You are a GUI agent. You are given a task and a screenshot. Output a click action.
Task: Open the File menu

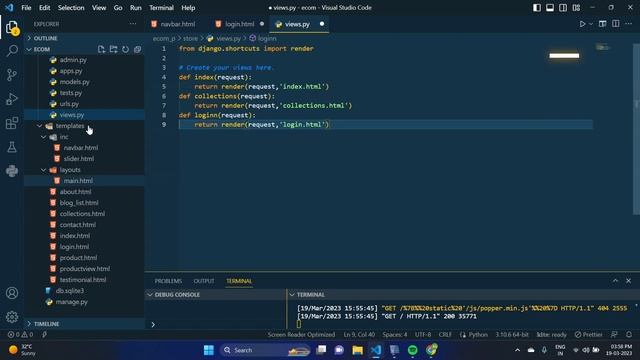coord(26,8)
